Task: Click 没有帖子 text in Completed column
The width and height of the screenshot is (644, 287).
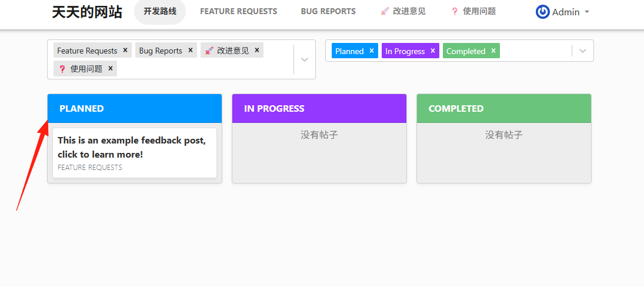Action: point(504,135)
